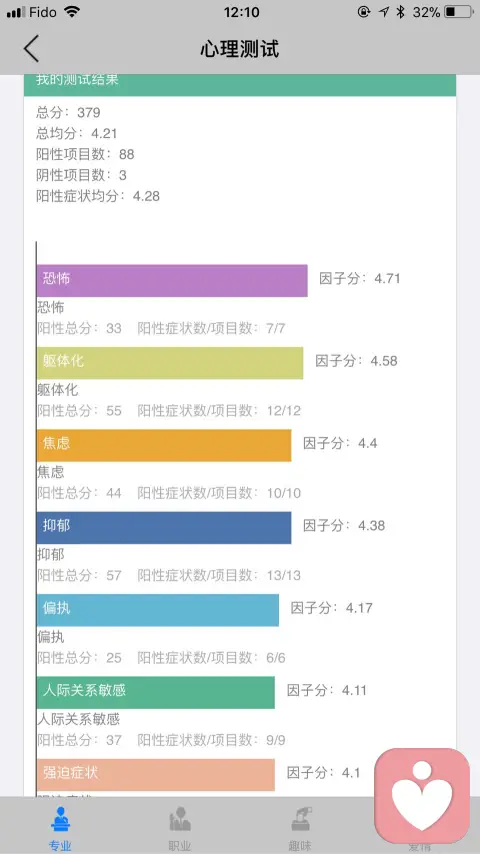
Task: Select the purple 恐怖 bar
Action: click(x=172, y=280)
